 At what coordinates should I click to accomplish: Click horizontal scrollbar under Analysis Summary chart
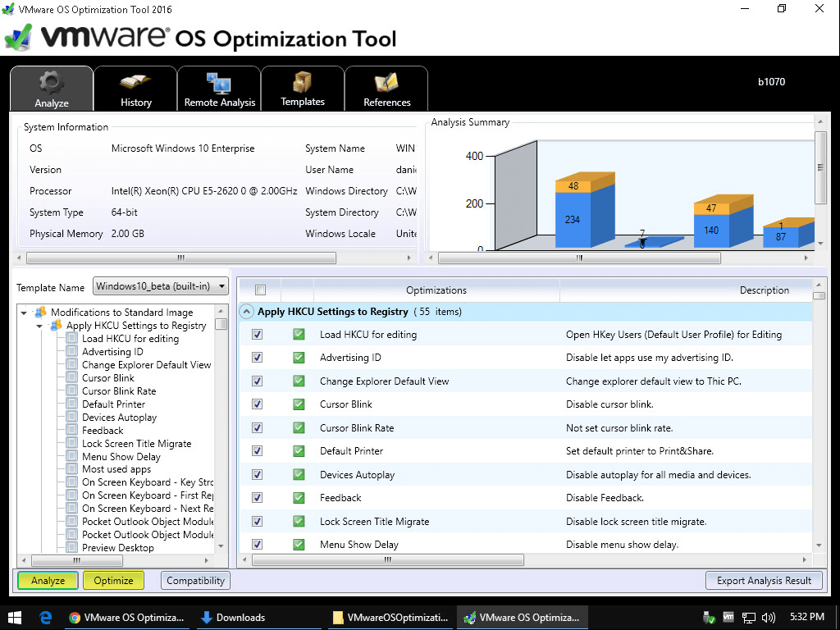coord(579,258)
